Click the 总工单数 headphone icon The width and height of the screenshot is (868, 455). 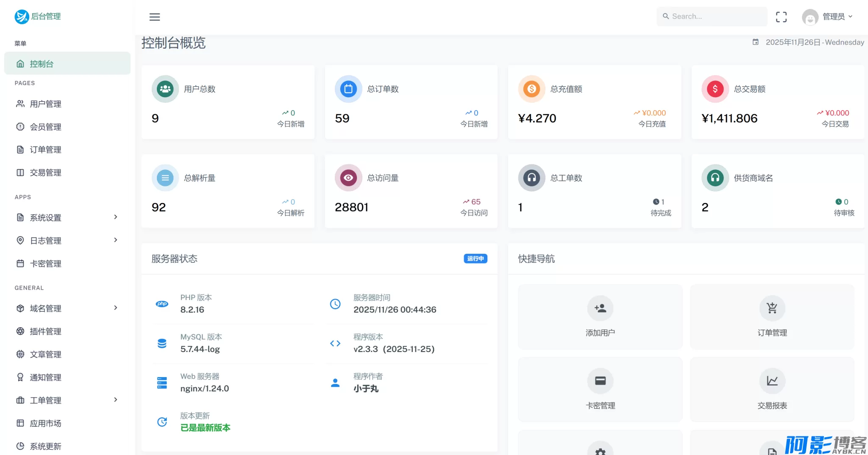(x=531, y=178)
